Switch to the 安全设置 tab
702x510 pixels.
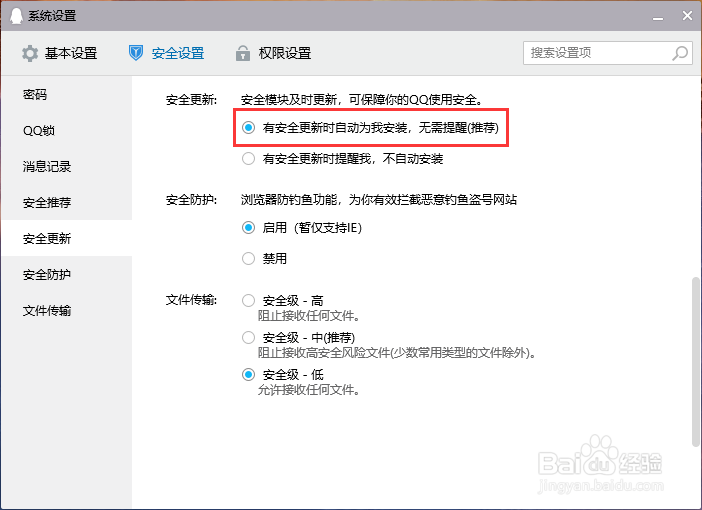(166, 53)
